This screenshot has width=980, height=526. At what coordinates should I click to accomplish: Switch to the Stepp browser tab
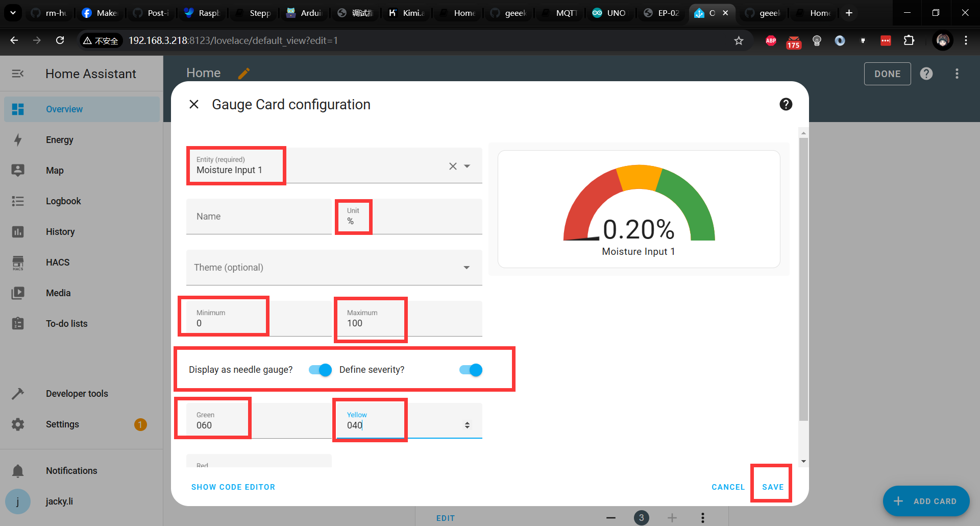pyautogui.click(x=253, y=13)
